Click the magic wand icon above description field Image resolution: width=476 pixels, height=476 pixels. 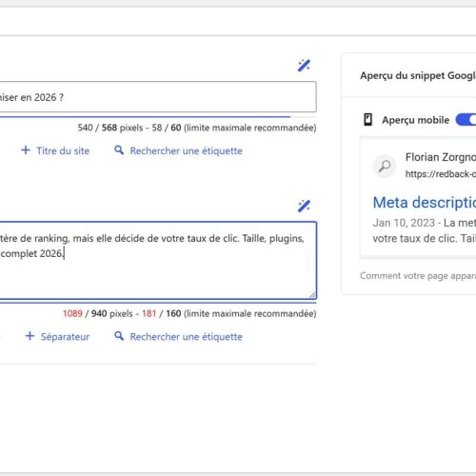pyautogui.click(x=304, y=206)
